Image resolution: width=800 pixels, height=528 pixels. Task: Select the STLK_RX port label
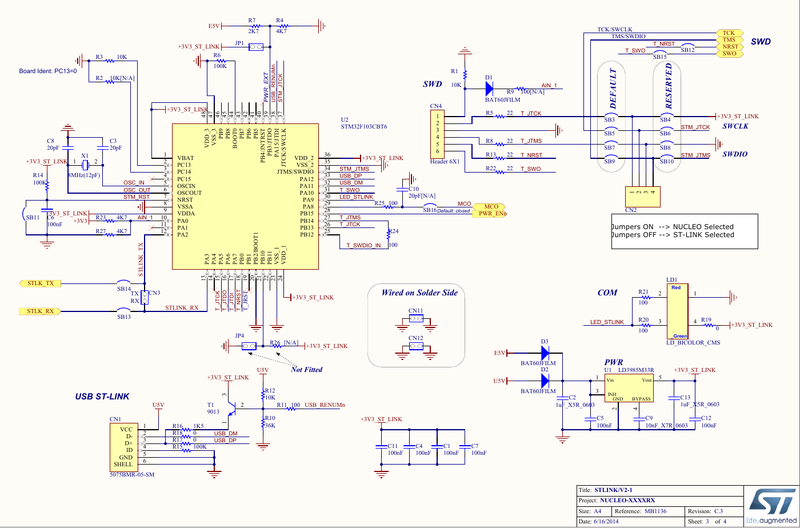[40, 311]
